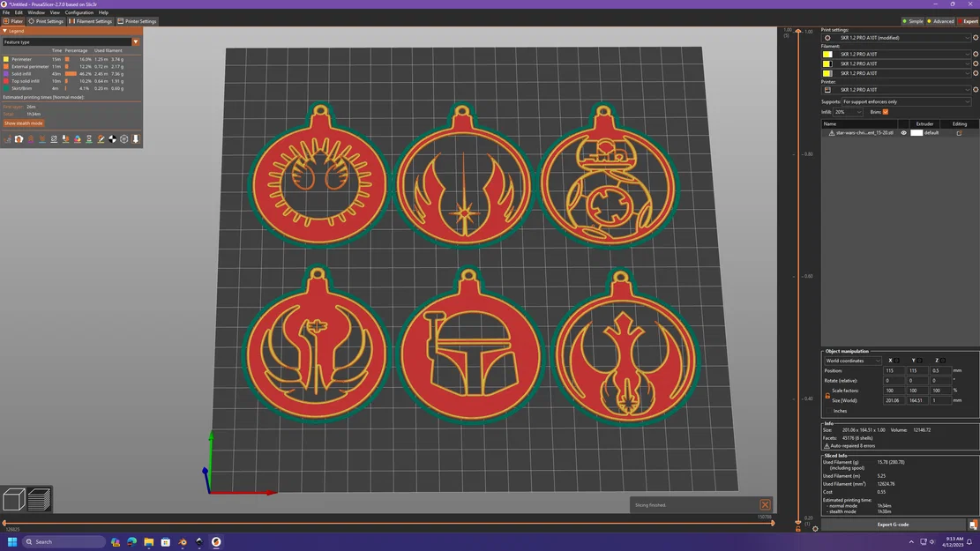Click the object editing icon for STL

click(959, 133)
